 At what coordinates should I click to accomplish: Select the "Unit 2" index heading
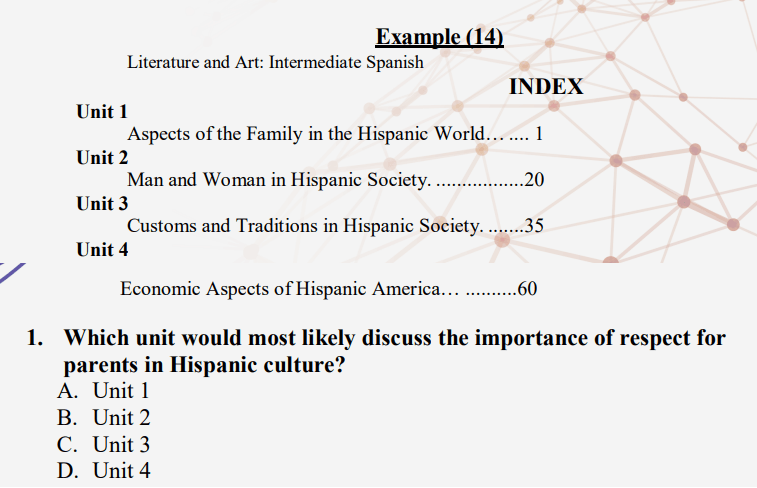click(x=102, y=157)
